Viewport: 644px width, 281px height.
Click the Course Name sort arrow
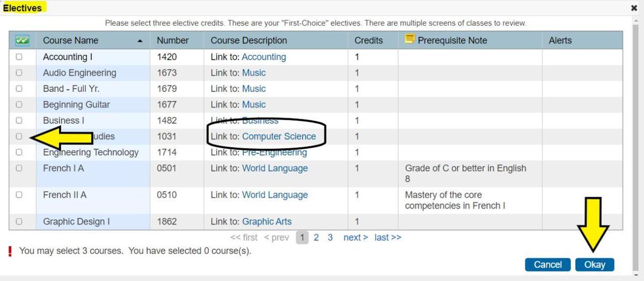[140, 41]
